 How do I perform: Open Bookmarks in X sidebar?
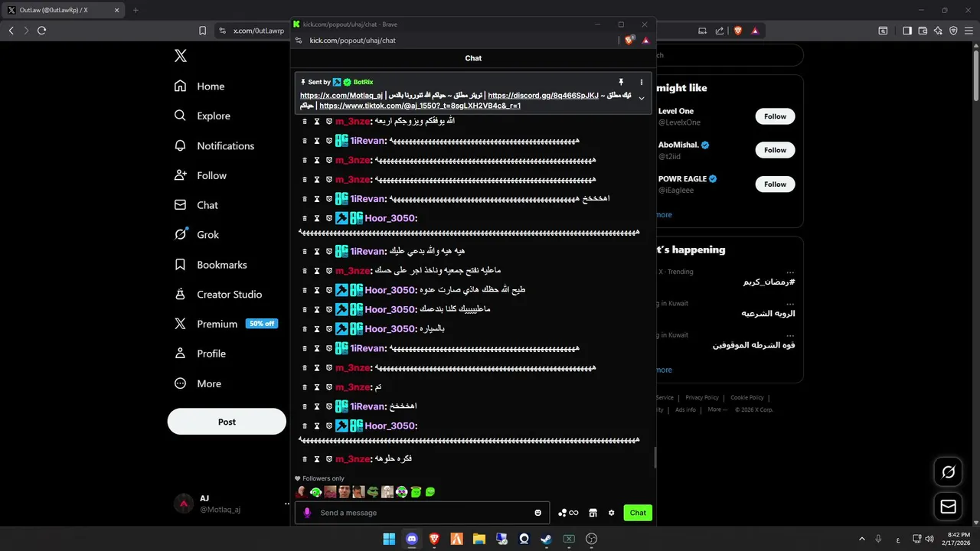click(x=211, y=265)
